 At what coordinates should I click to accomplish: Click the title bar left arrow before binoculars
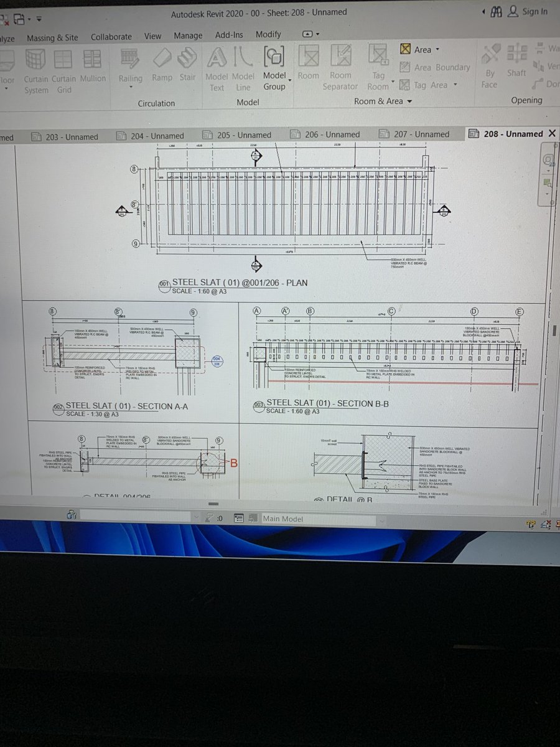tap(483, 12)
